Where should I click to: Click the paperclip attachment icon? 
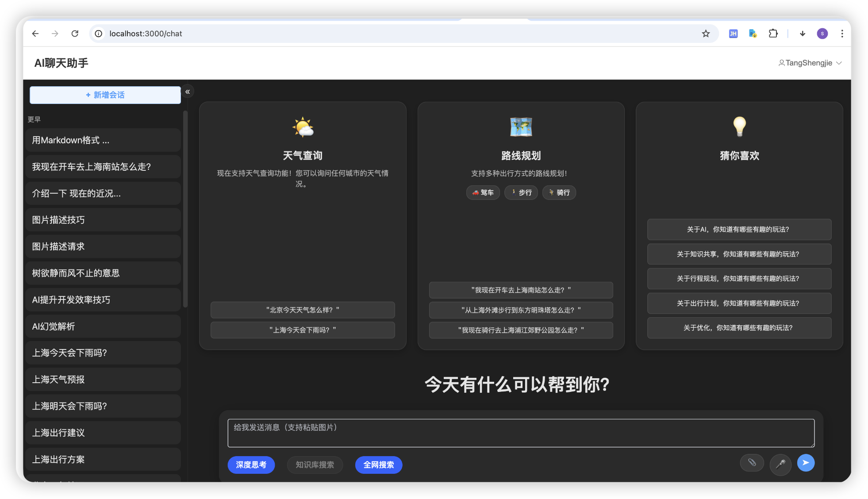[x=752, y=463]
